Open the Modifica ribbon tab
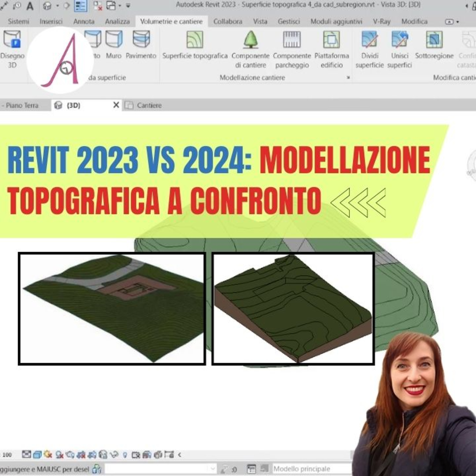This screenshot has width=476, height=476. coord(414,21)
